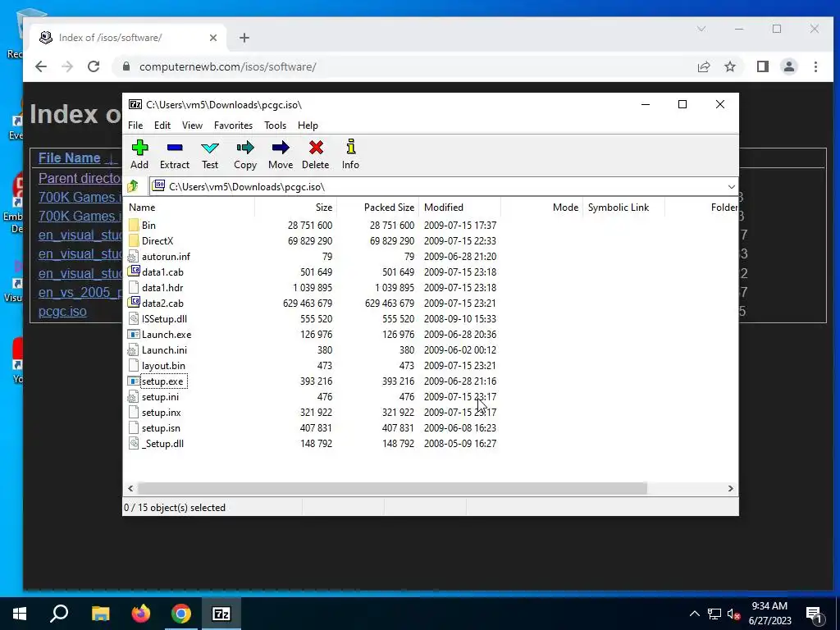Click the up-one-level folder icon
Image resolution: width=840 pixels, height=630 pixels.
133,186
